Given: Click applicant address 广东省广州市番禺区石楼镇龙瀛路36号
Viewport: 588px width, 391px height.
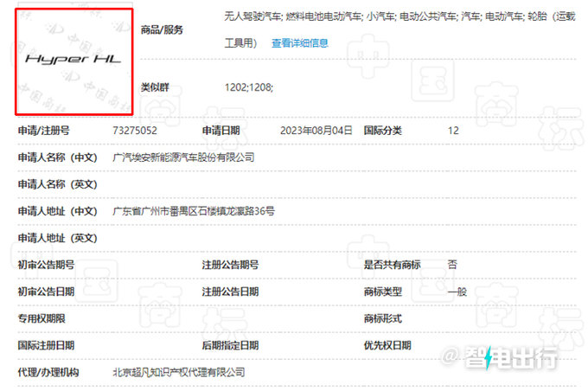Looking at the screenshot, I should [x=194, y=211].
